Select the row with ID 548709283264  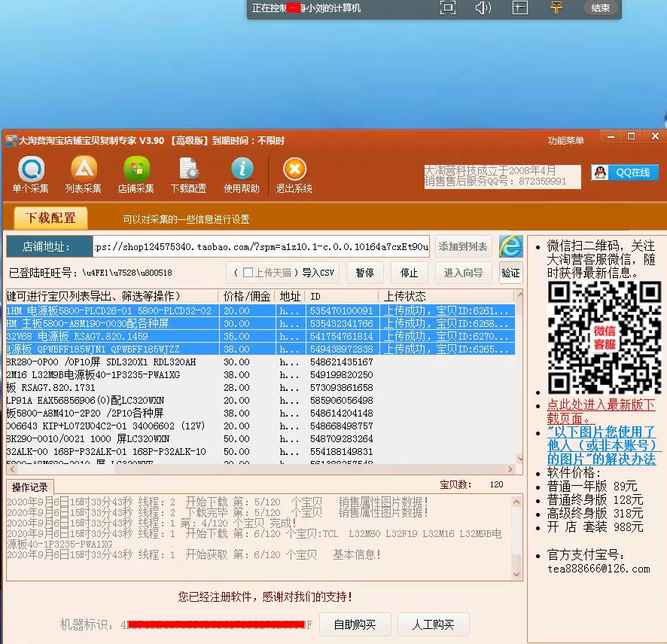(x=260, y=438)
